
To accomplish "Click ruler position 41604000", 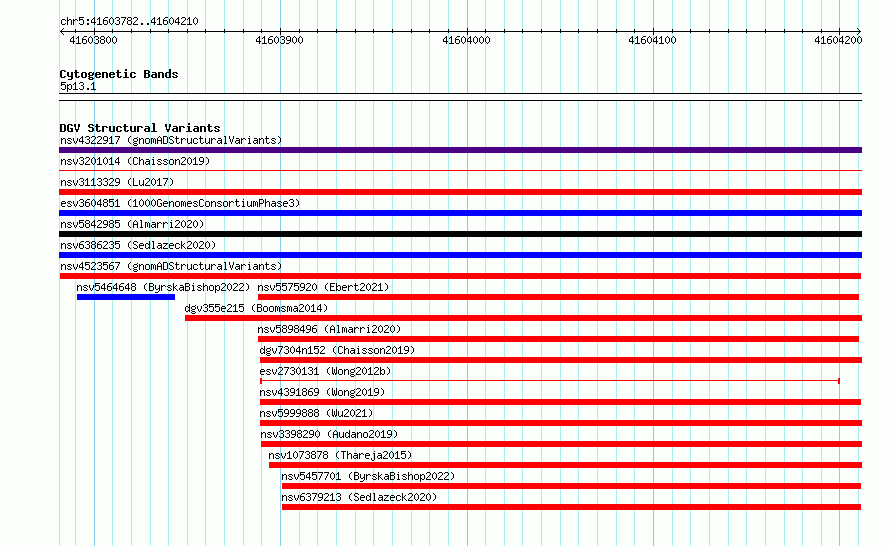I will (x=466, y=40).
